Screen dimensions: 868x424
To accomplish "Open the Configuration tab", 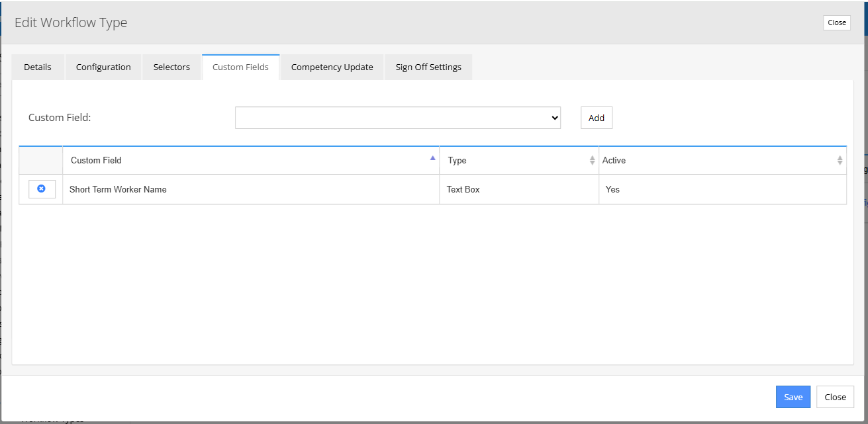I will (x=103, y=67).
